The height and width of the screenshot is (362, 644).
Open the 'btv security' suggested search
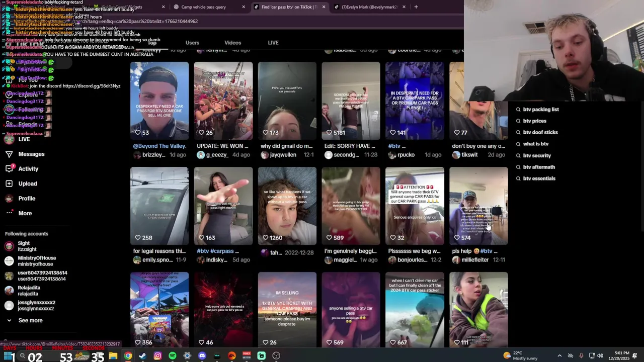(x=537, y=156)
